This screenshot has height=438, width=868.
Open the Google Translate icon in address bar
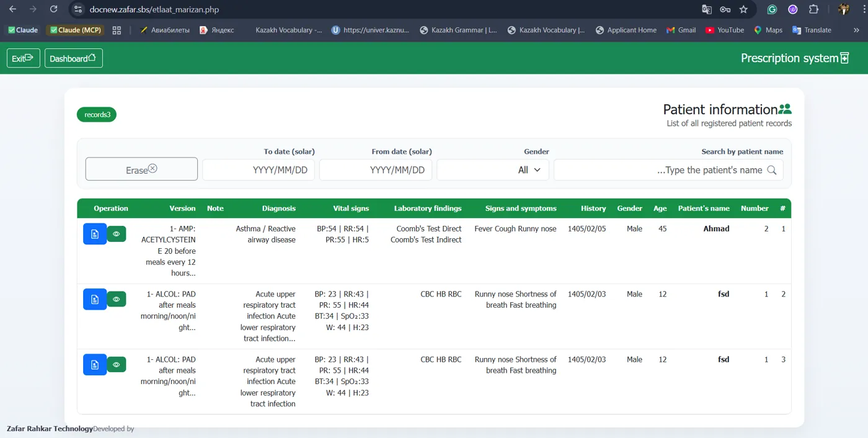tap(707, 9)
